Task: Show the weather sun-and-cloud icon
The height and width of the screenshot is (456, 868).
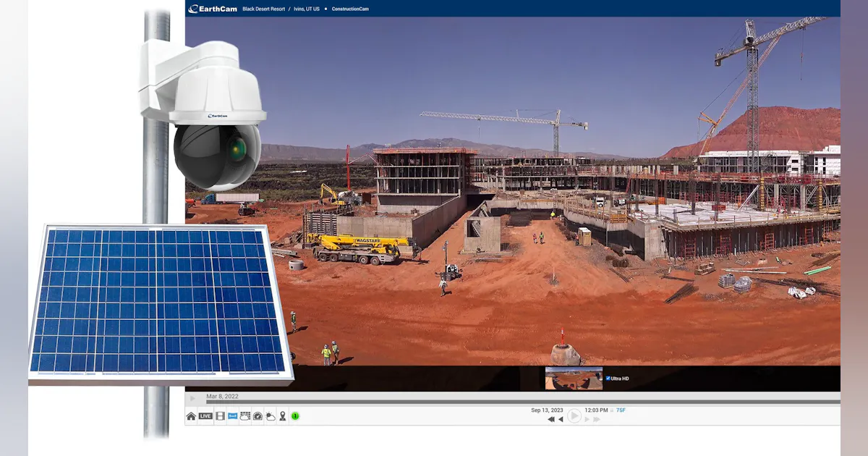Action: 270,416
